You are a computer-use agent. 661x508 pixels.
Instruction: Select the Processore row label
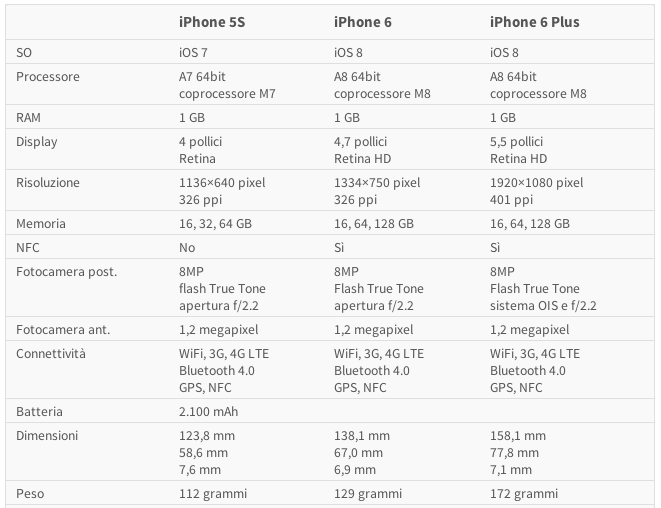point(48,77)
